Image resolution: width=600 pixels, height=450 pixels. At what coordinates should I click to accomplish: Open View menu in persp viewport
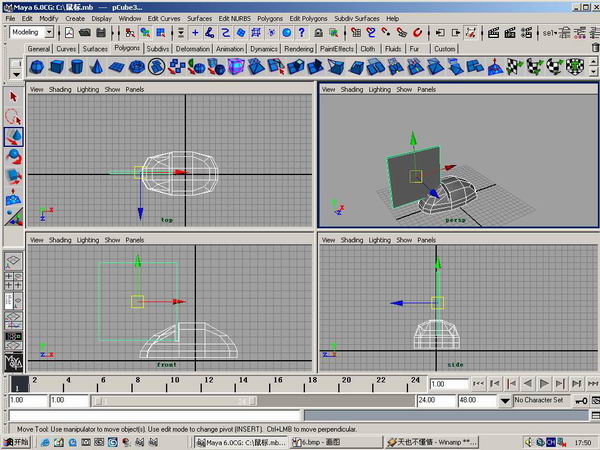click(x=328, y=90)
